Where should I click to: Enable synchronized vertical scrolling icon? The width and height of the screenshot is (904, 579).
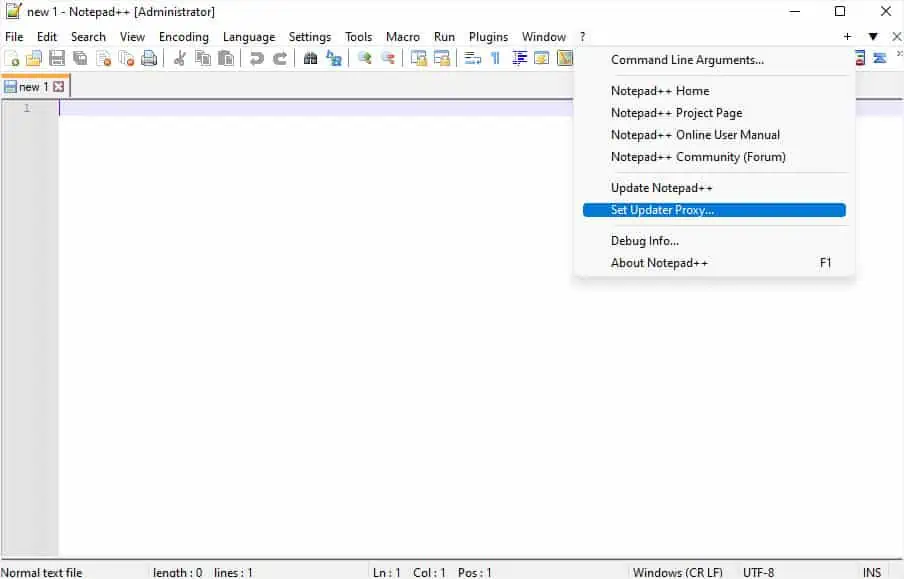tap(420, 58)
